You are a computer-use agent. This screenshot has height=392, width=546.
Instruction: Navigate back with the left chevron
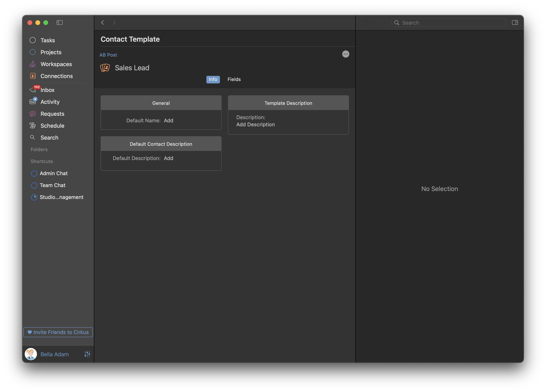103,23
